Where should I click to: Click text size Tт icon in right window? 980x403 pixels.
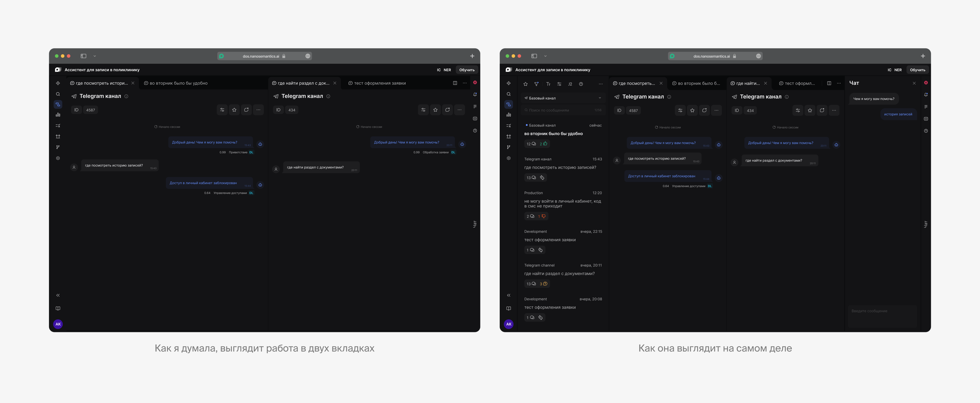(548, 84)
